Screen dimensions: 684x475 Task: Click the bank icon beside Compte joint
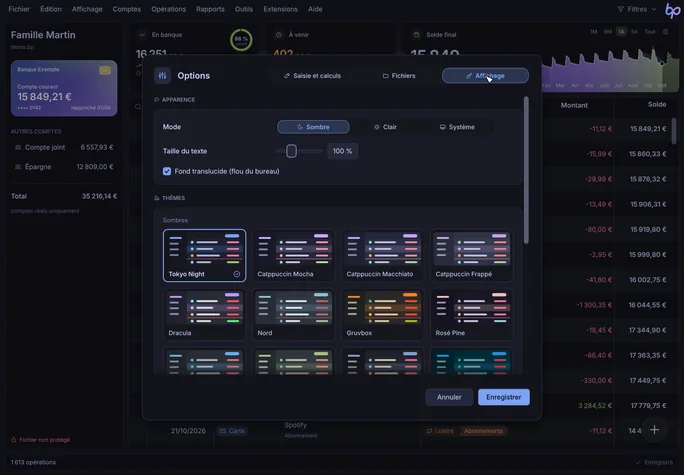(18, 147)
